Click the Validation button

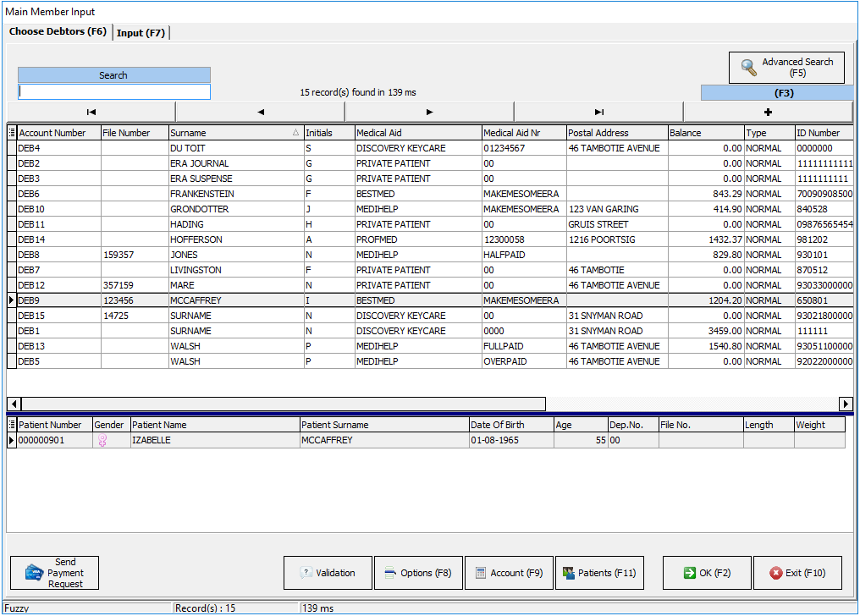(x=328, y=573)
